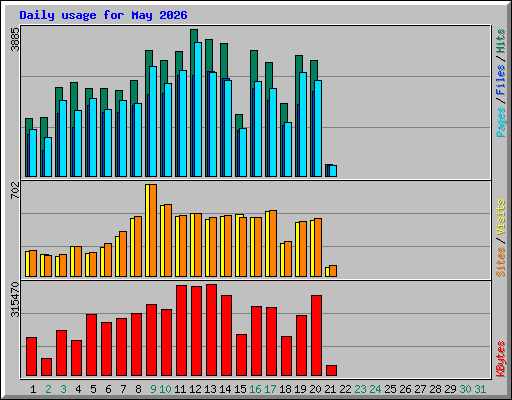Click day 7 on the date axis
Image resolution: width=512 pixels, height=400 pixels.
click(123, 389)
